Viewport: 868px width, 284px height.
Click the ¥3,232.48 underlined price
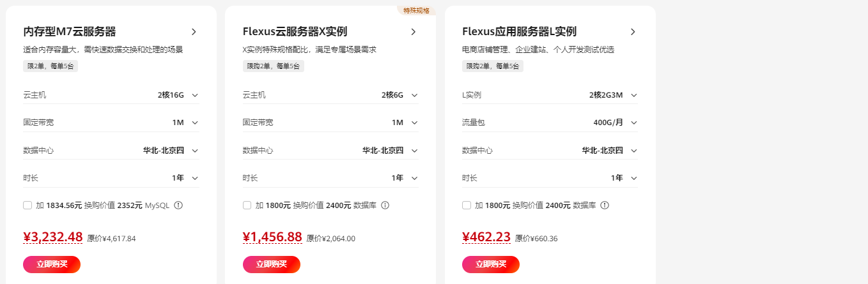tap(53, 237)
